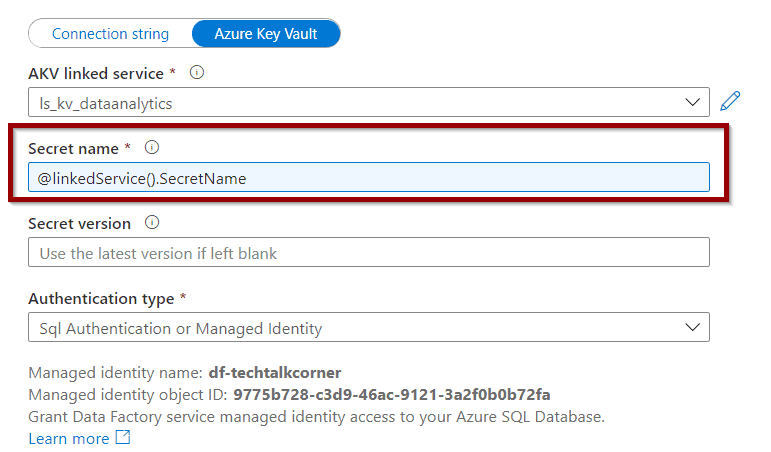Click the Authentication type label
Viewport: 771px width, 452px height.
click(101, 299)
